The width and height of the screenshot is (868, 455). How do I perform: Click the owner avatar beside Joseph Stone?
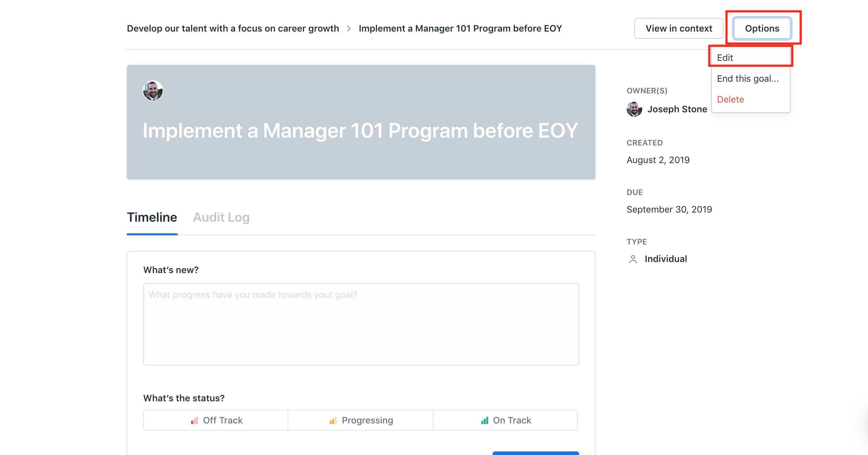[634, 109]
